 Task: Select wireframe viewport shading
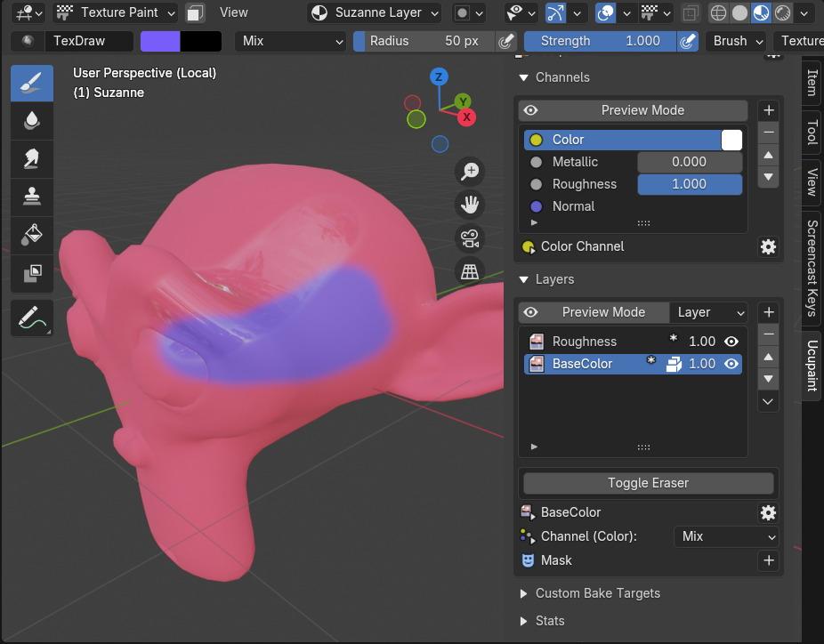(718, 12)
